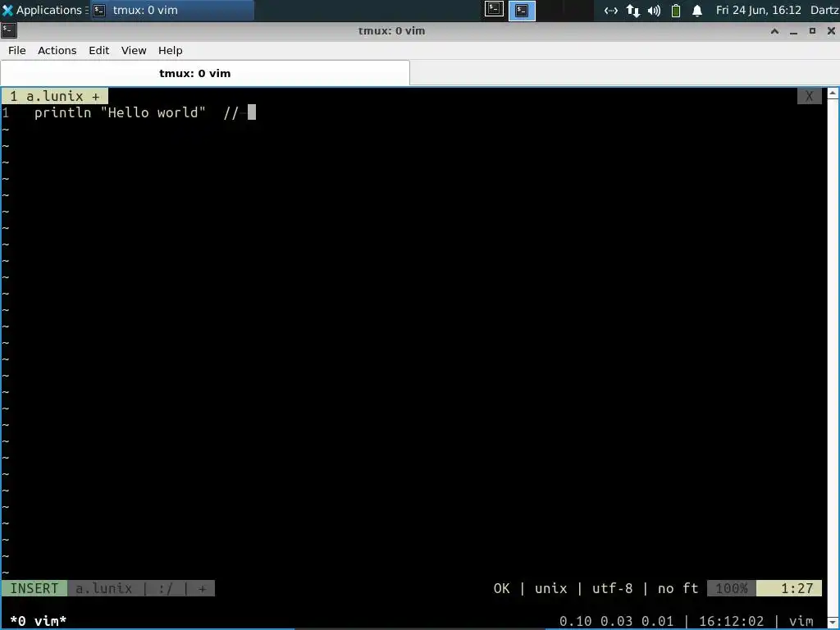Maximize the tmux terminal window

point(812,31)
